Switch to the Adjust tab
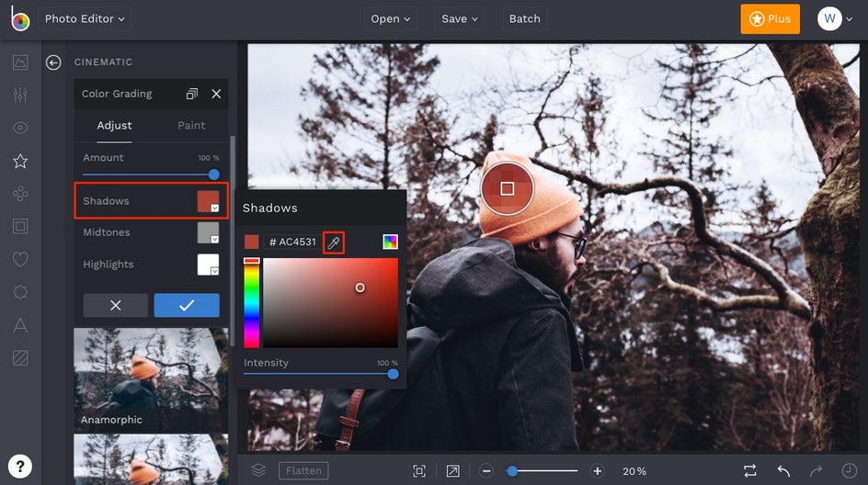 pyautogui.click(x=114, y=126)
